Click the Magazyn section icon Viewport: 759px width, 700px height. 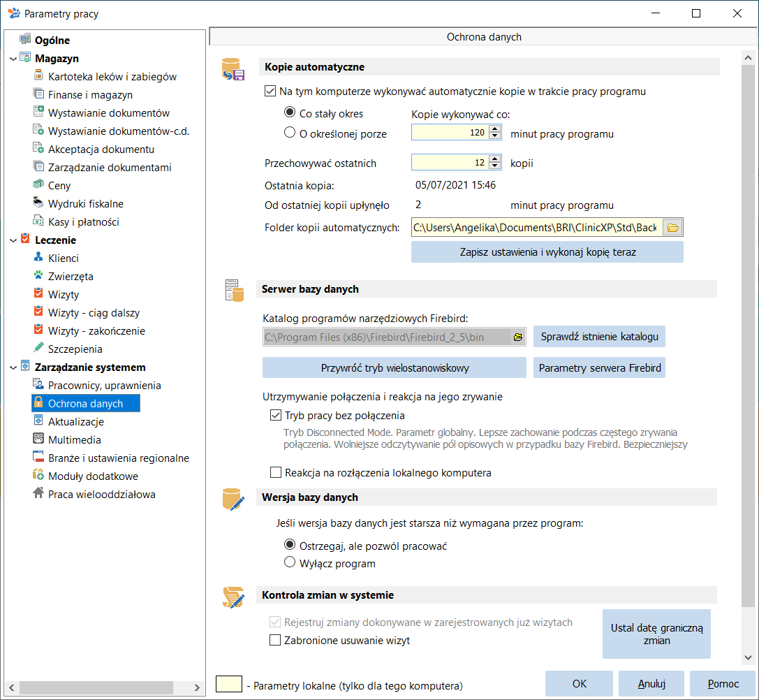coord(25,58)
